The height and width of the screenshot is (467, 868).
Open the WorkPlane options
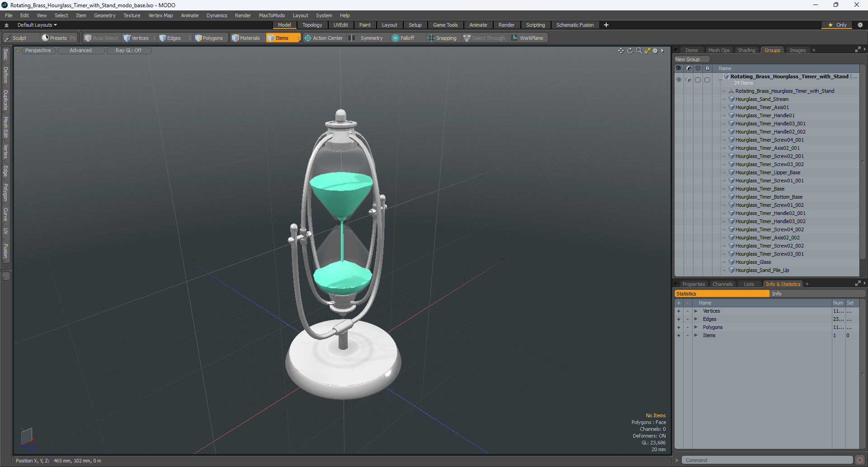pos(528,38)
